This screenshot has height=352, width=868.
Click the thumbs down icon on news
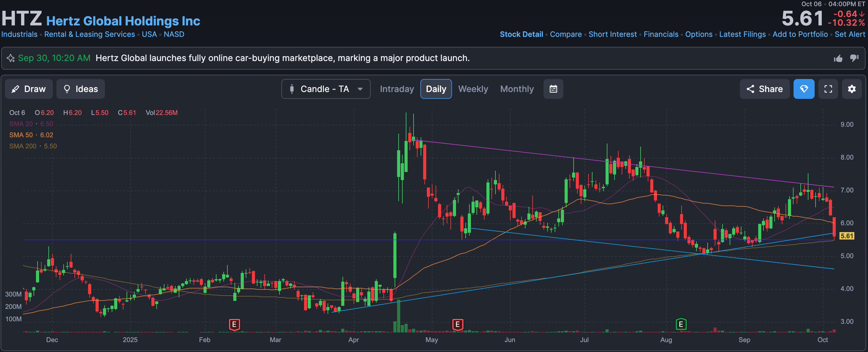pos(854,58)
